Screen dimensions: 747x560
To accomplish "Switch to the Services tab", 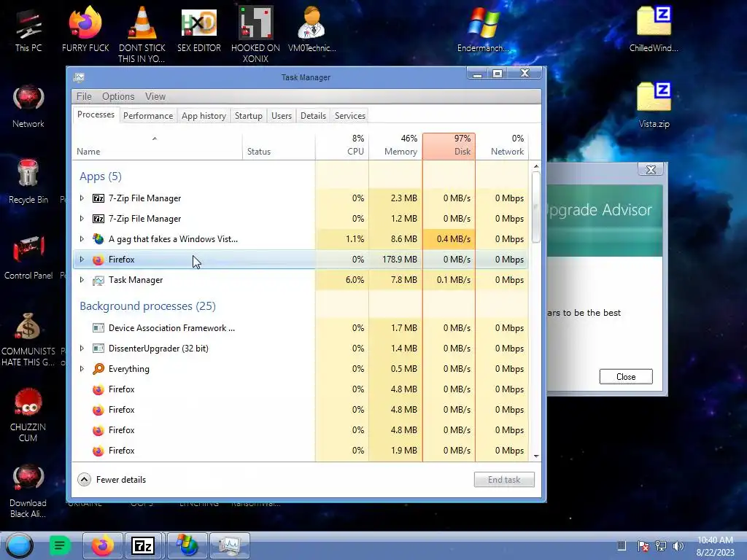I will pyautogui.click(x=349, y=116).
